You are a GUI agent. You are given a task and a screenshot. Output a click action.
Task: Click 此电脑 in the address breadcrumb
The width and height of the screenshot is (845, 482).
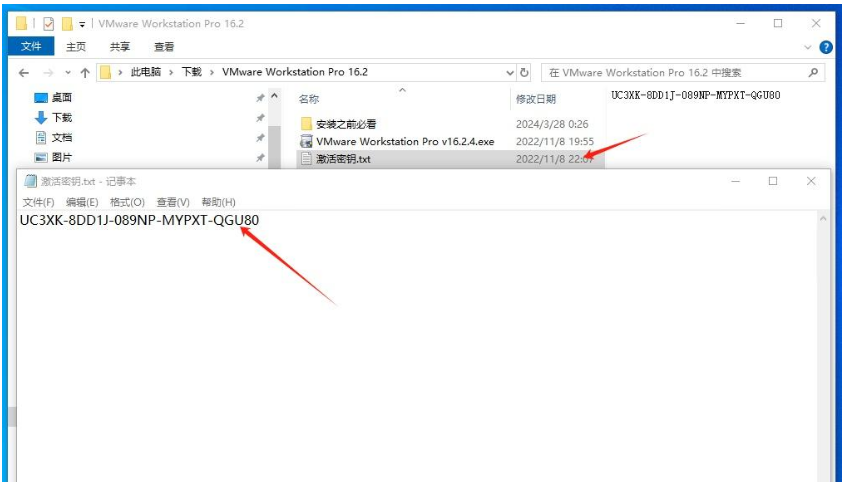pos(146,72)
